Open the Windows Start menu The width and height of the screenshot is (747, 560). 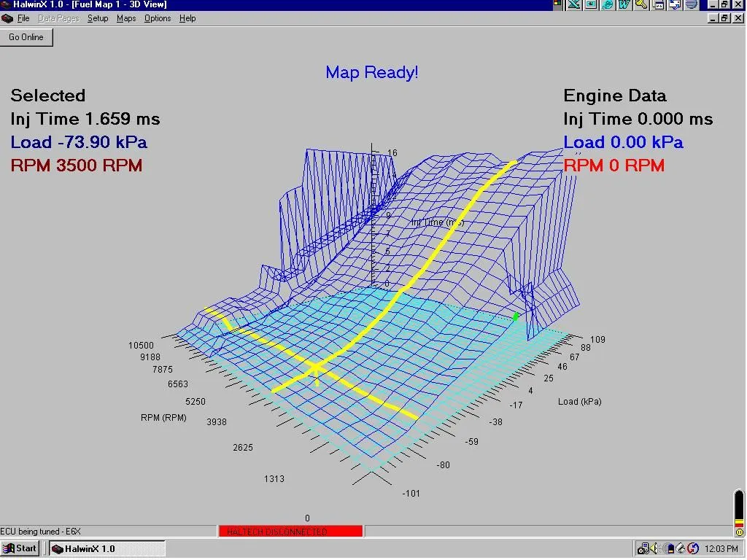click(x=19, y=548)
